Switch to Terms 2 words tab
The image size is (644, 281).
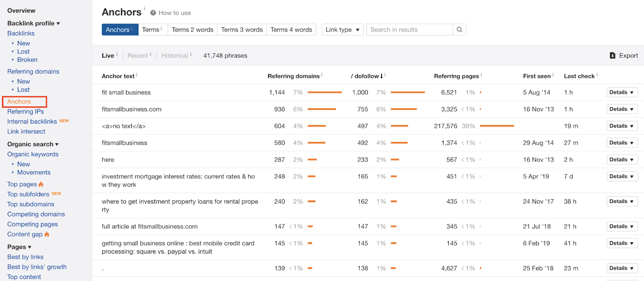(x=192, y=29)
